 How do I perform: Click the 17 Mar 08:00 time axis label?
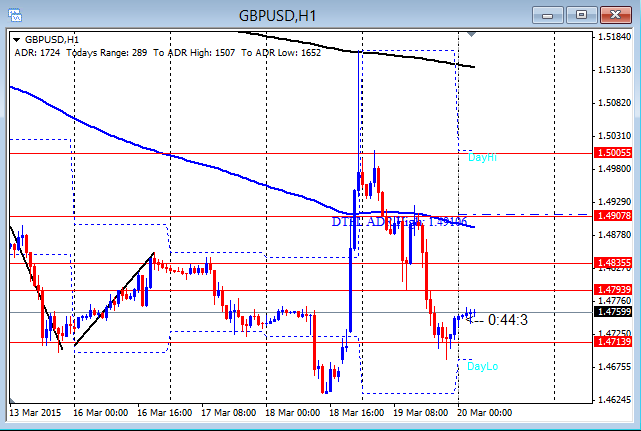coord(229,413)
